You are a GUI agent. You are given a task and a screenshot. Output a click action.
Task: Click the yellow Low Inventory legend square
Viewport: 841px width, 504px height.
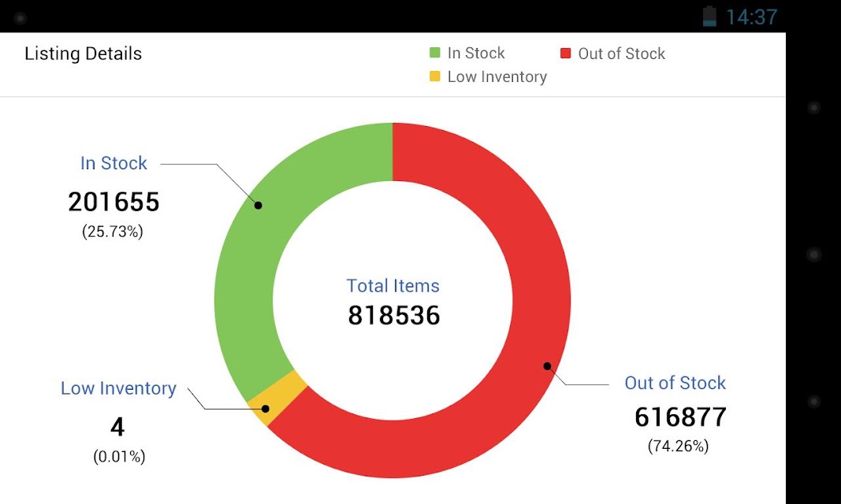[x=435, y=76]
